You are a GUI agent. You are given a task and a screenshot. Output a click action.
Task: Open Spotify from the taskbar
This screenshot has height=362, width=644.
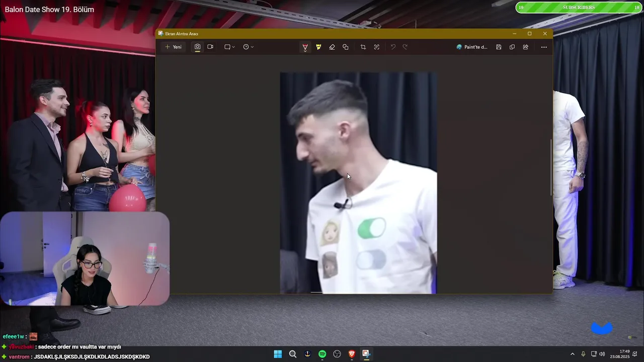pos(322,354)
